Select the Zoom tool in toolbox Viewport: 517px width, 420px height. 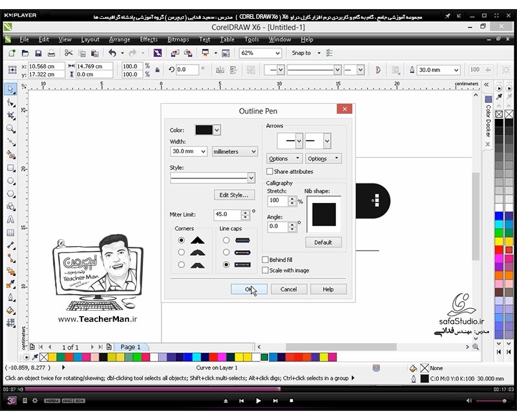10,129
